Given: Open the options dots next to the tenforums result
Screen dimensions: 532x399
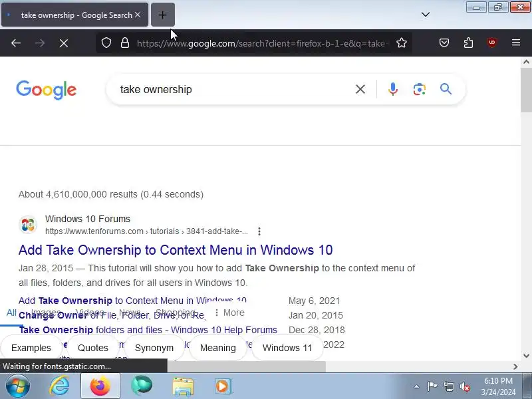Looking at the screenshot, I should click(x=259, y=231).
